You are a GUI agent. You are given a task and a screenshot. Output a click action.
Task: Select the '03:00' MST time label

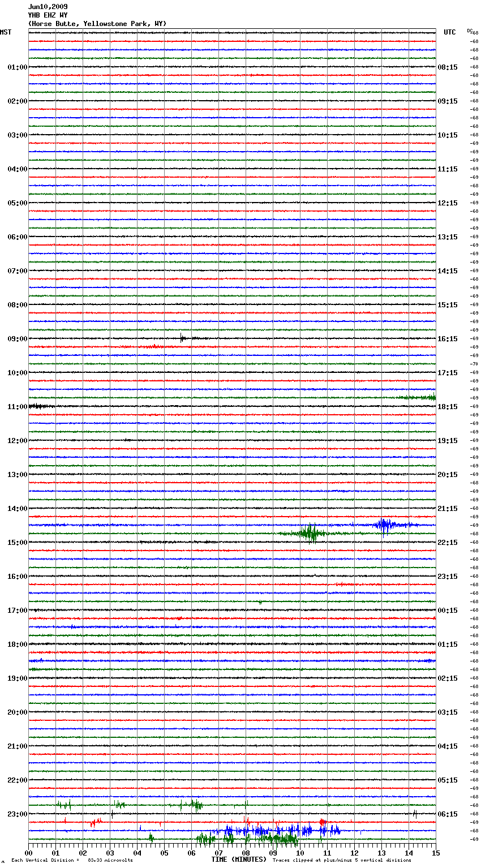coord(18,135)
